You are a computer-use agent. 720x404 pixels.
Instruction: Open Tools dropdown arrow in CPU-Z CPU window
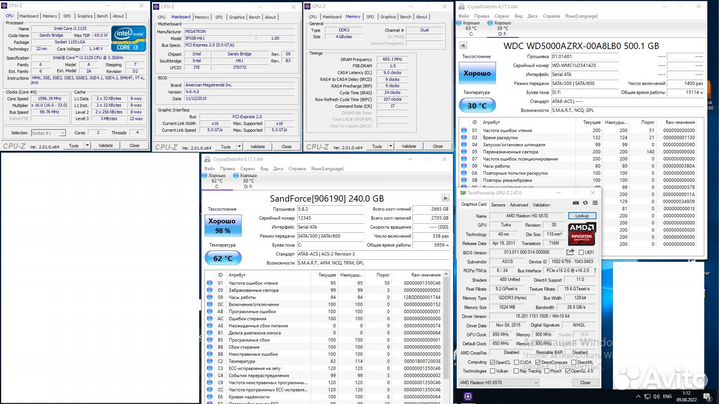(87, 146)
